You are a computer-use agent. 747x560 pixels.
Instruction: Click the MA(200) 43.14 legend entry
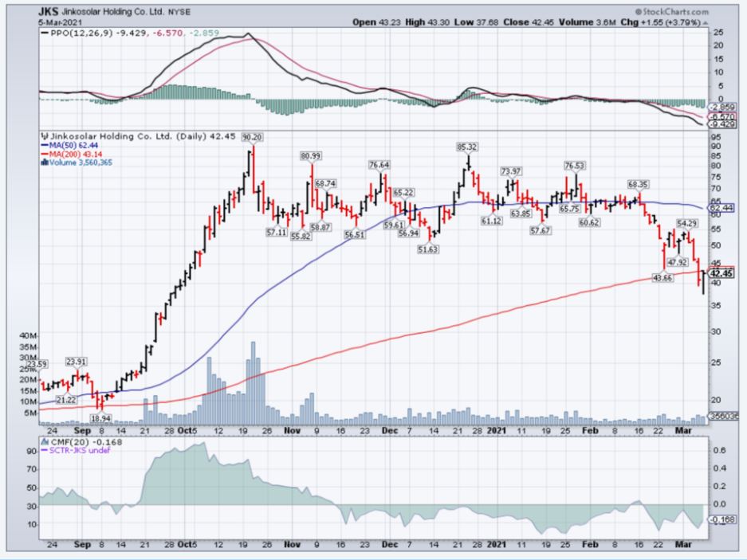coord(72,155)
